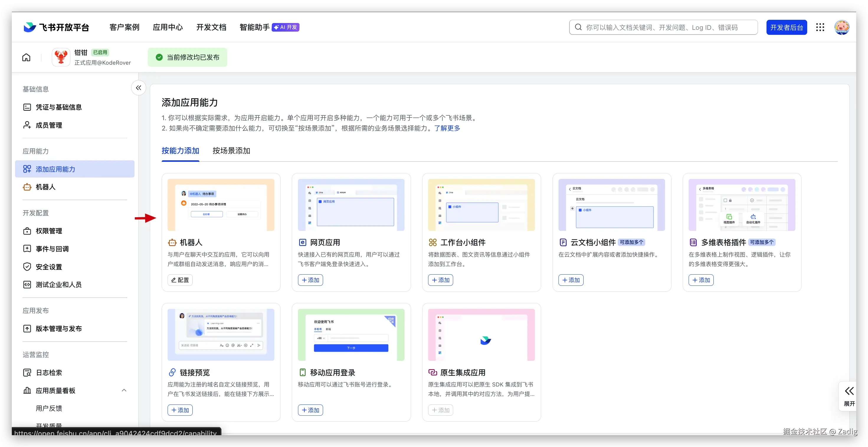Click 配置 button on 机器人 card
Image resolution: width=868 pixels, height=447 pixels.
[x=180, y=280]
